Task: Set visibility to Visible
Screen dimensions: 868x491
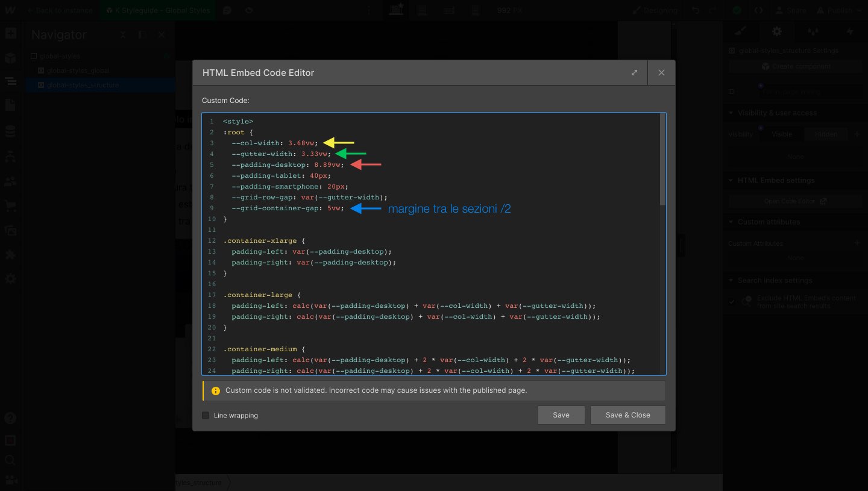Action: (782, 134)
